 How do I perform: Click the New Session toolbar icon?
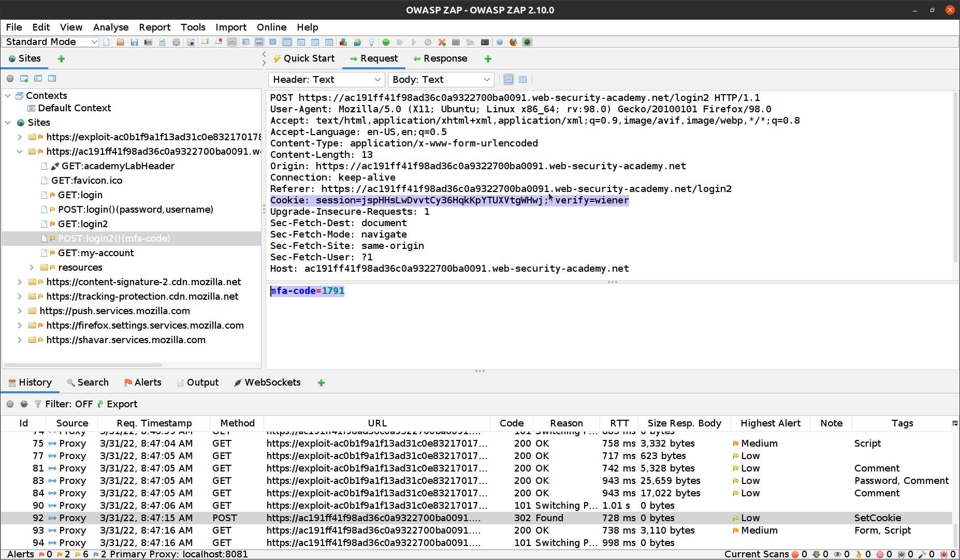[x=107, y=42]
